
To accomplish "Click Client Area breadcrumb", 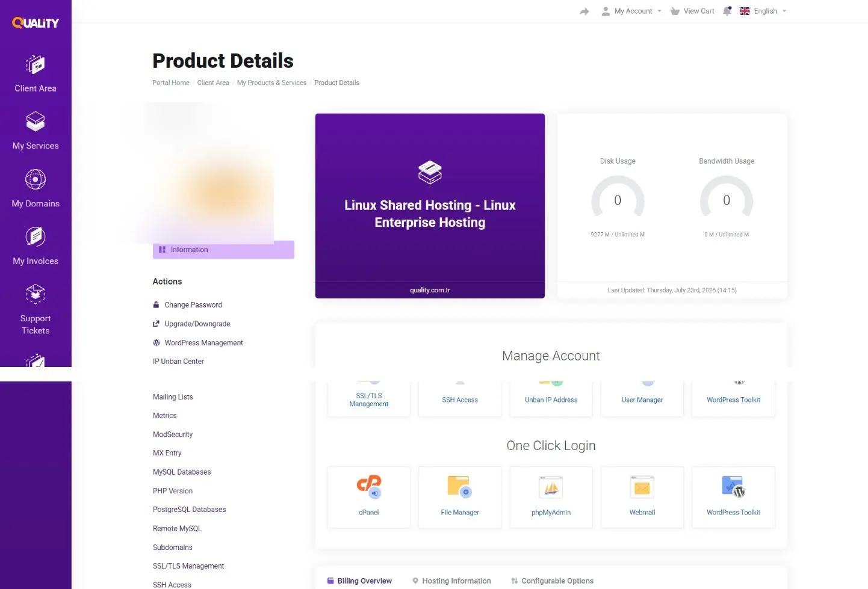I will pyautogui.click(x=213, y=83).
